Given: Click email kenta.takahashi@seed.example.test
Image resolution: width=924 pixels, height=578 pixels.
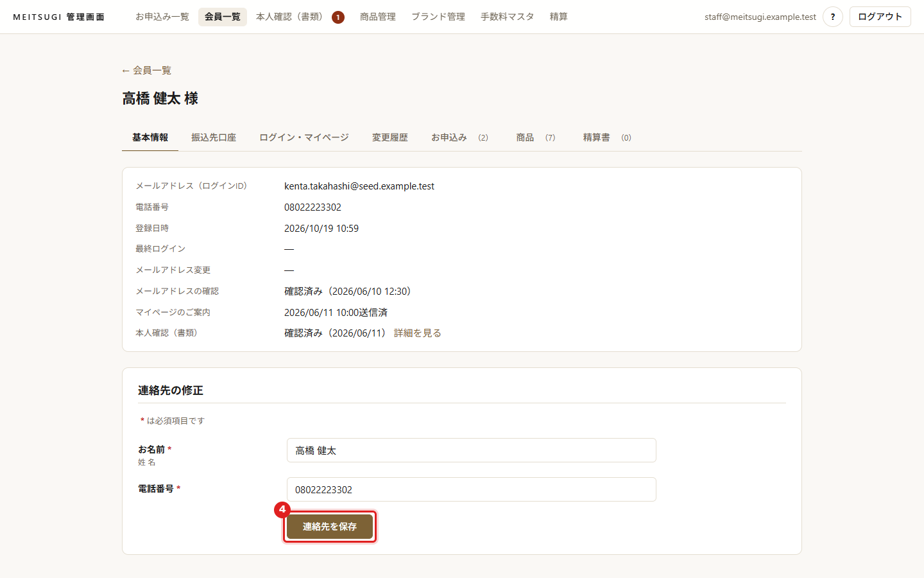Looking at the screenshot, I should (359, 186).
